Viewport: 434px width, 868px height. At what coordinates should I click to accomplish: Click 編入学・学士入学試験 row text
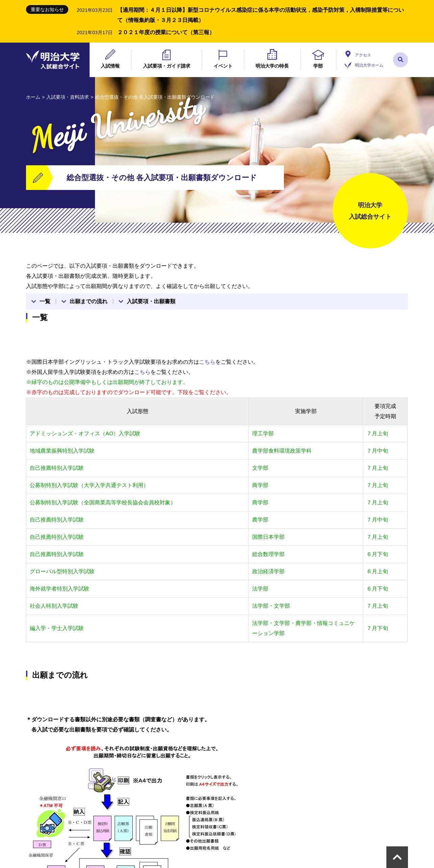57,628
